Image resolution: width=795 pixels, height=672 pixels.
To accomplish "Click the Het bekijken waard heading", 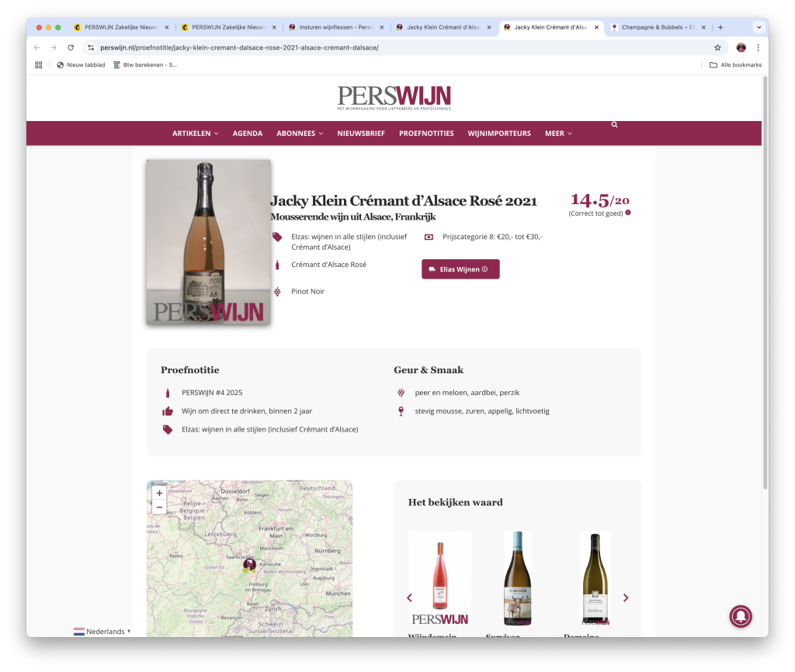I will click(455, 502).
